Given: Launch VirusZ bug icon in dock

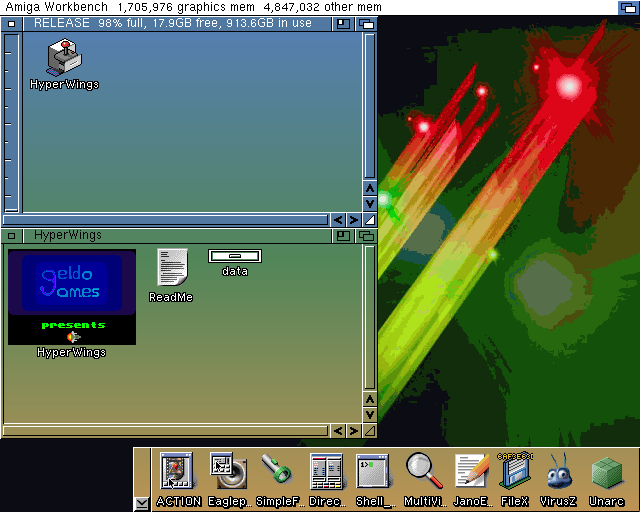Looking at the screenshot, I should point(558,479).
